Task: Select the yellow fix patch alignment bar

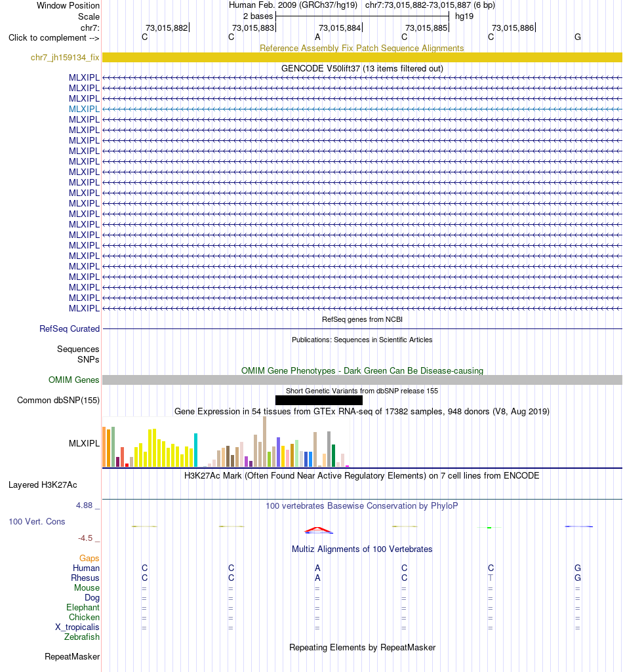Action: 362,58
